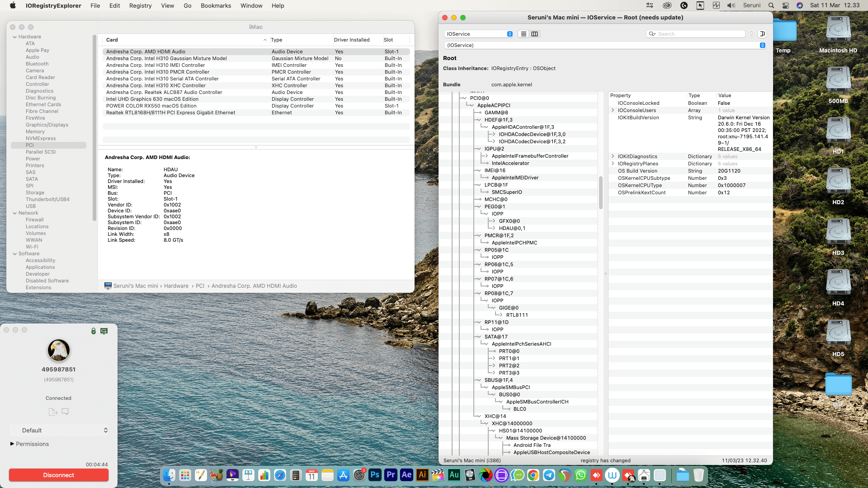Viewport: 868px width, 488px height.
Task: Collapse the Hardware section in sidebar
Action: pyautogui.click(x=14, y=37)
